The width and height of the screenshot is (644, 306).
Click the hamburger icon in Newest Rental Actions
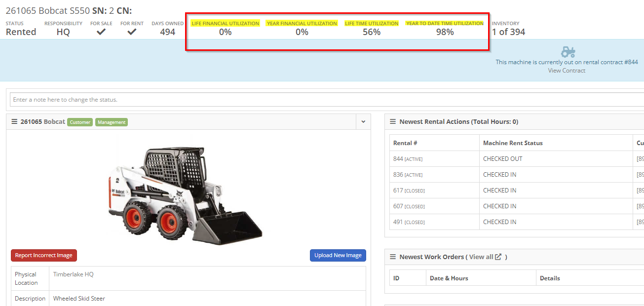[393, 122]
